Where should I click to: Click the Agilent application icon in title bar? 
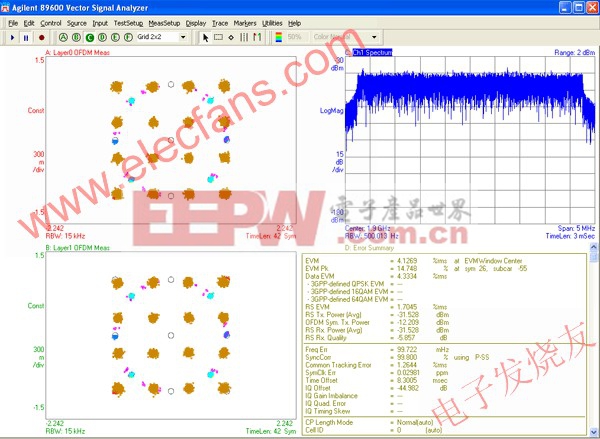tap(5, 8)
